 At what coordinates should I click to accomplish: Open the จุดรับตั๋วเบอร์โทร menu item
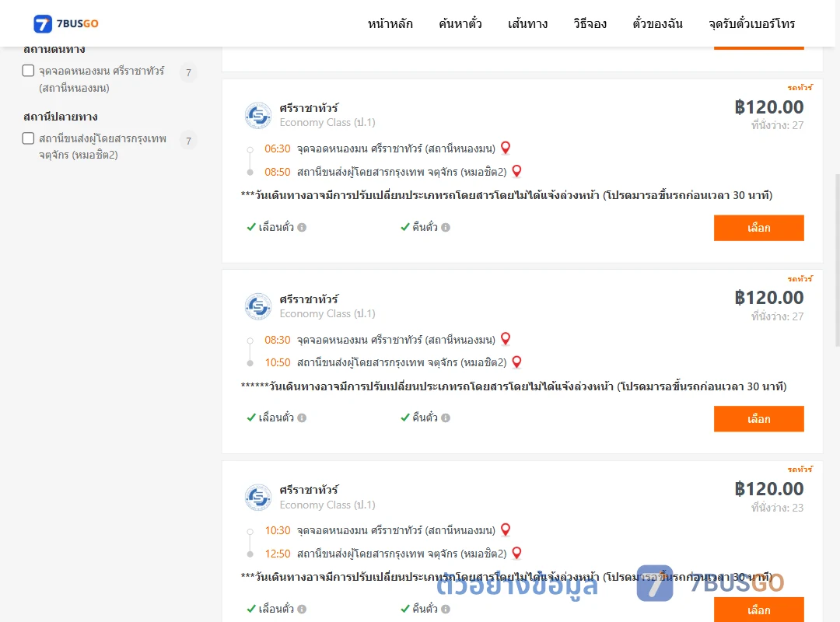click(751, 23)
